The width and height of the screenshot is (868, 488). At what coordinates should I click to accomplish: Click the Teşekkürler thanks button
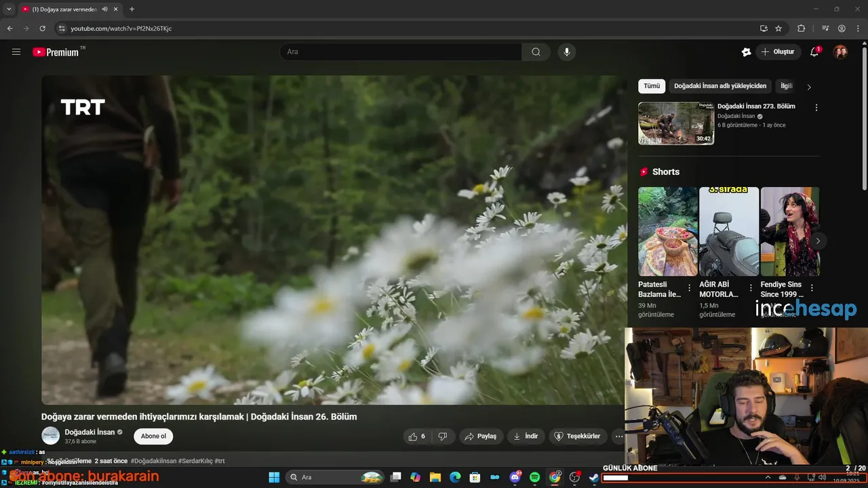pos(578,436)
